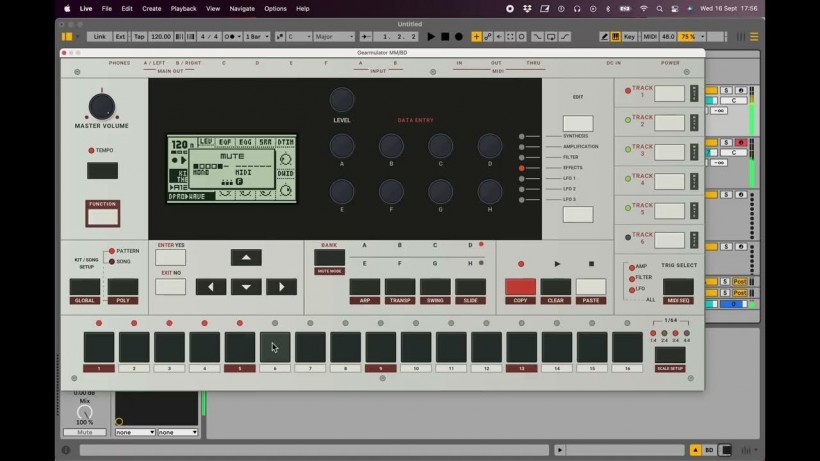820x461 pixels.
Task: Click the pencil draw mode icon
Action: (604, 37)
